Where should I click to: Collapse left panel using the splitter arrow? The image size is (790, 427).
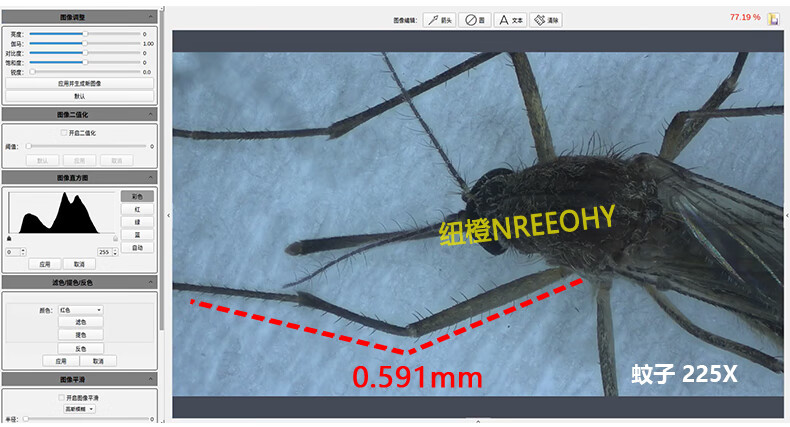pyautogui.click(x=168, y=216)
